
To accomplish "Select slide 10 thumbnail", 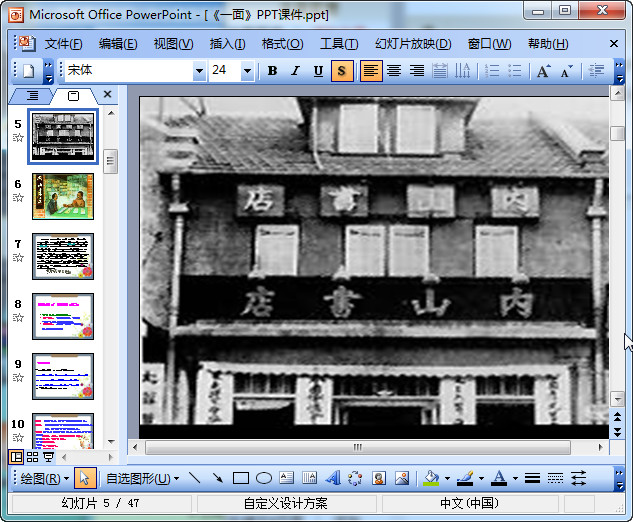I will [x=63, y=431].
